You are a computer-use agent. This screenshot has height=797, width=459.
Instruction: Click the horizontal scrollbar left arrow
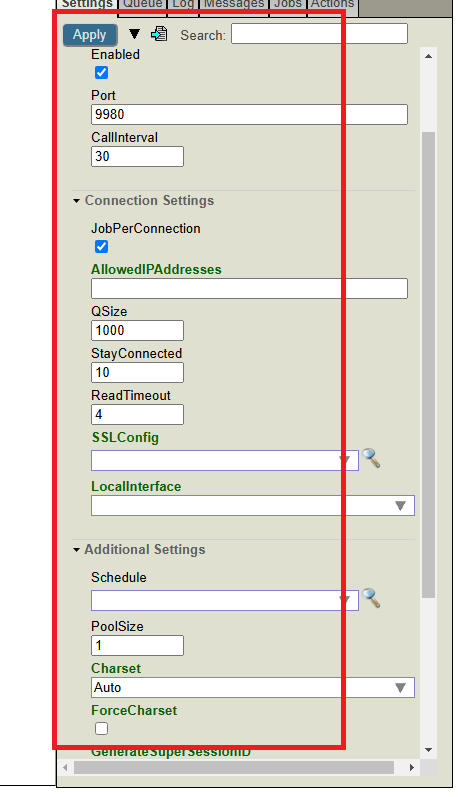[65, 767]
